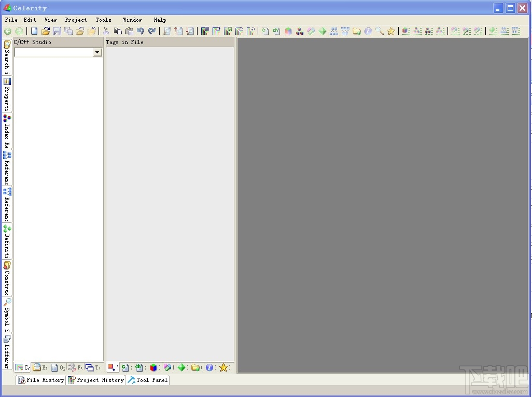This screenshot has width=532, height=397.
Task: Switch to the Tool Panel tab
Action: pos(148,380)
